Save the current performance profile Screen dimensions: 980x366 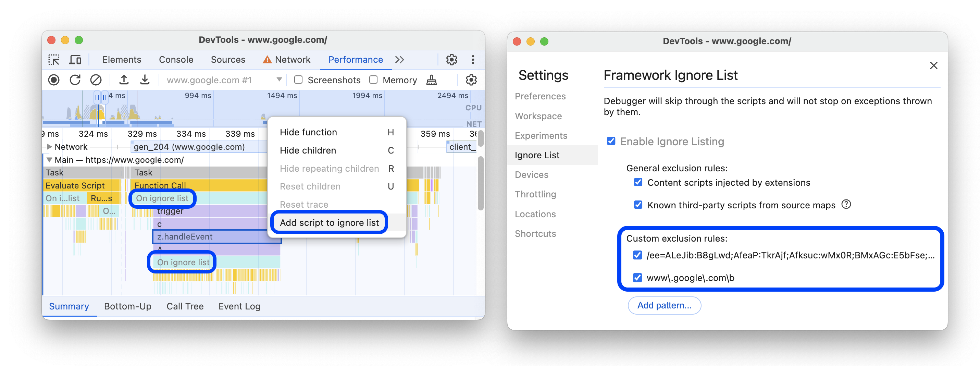tap(145, 80)
